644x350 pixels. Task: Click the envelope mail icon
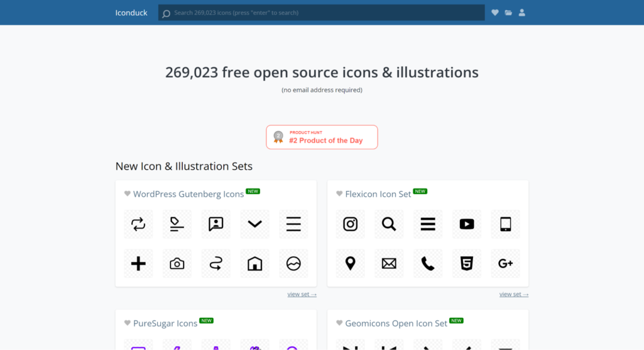[x=389, y=263]
